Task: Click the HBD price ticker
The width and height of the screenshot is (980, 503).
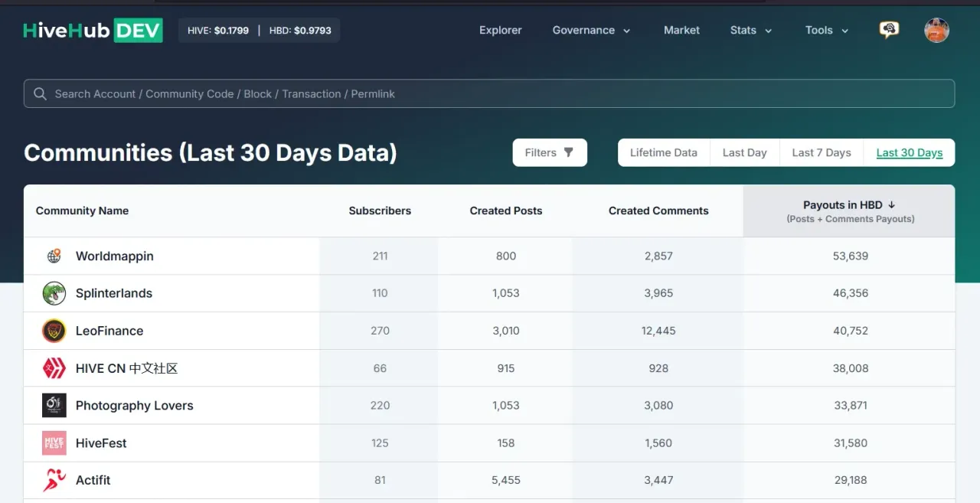Action: click(300, 31)
